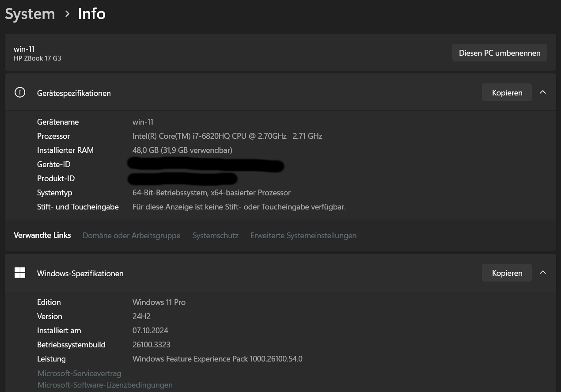
Task: Click the Gerätename value win-11
Action: pos(143,122)
